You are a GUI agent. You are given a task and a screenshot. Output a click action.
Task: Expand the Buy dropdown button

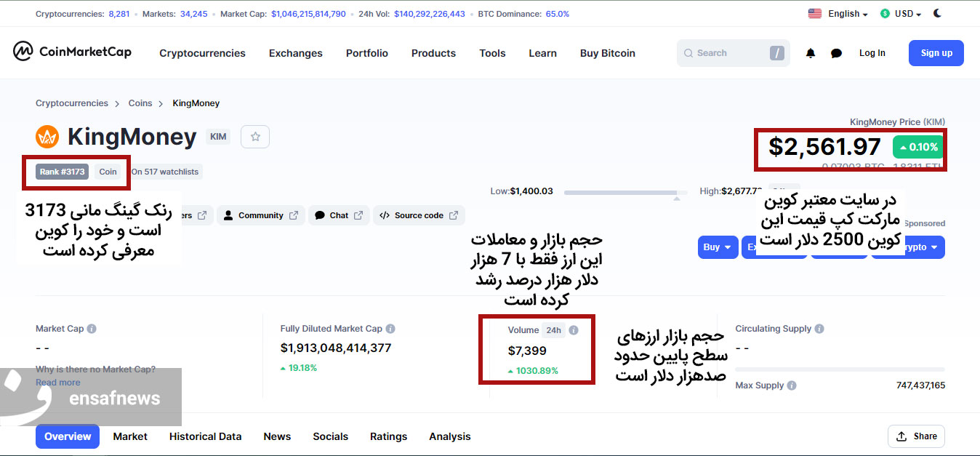[x=718, y=247]
